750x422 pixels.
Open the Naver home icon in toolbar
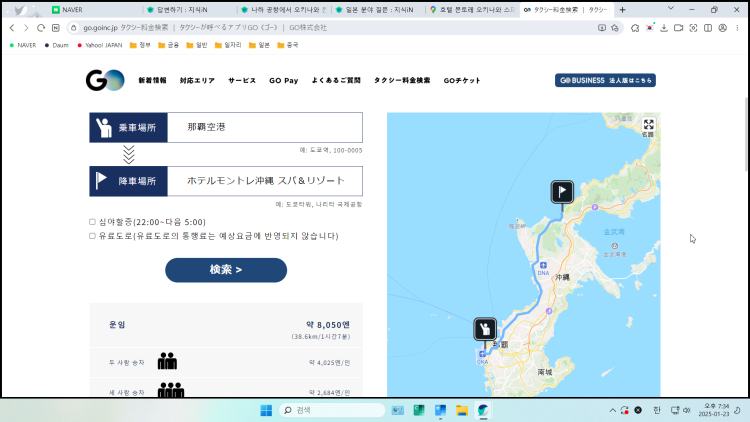[55, 28]
